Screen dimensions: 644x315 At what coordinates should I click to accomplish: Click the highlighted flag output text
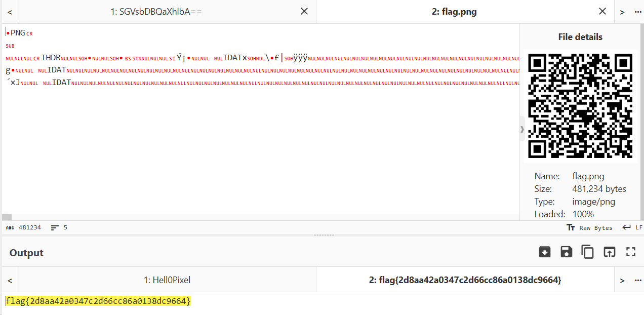pyautogui.click(x=98, y=301)
